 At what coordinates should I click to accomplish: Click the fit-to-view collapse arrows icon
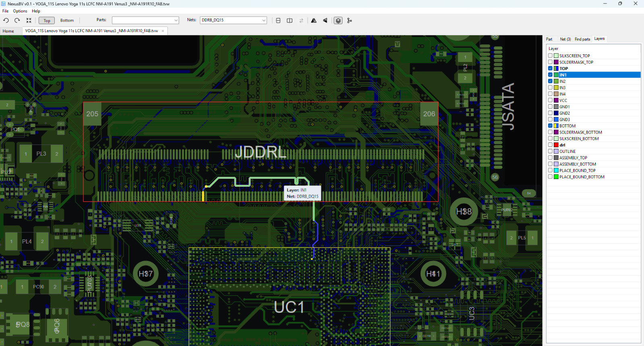coord(29,21)
